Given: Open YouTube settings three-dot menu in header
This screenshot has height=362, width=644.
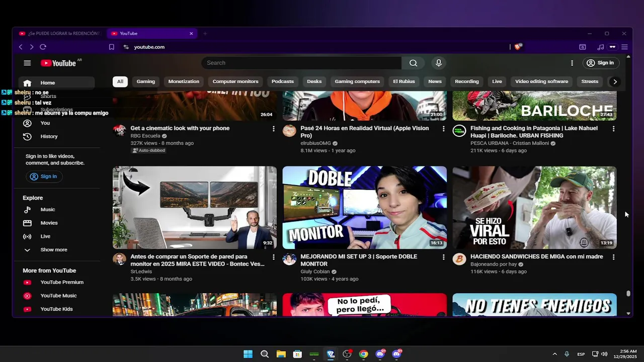Looking at the screenshot, I should 572,63.
